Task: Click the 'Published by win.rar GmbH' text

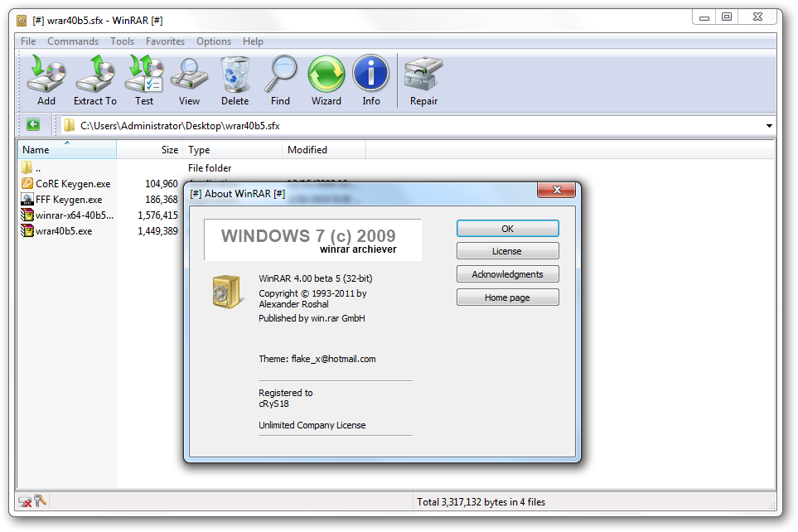Action: (x=312, y=318)
